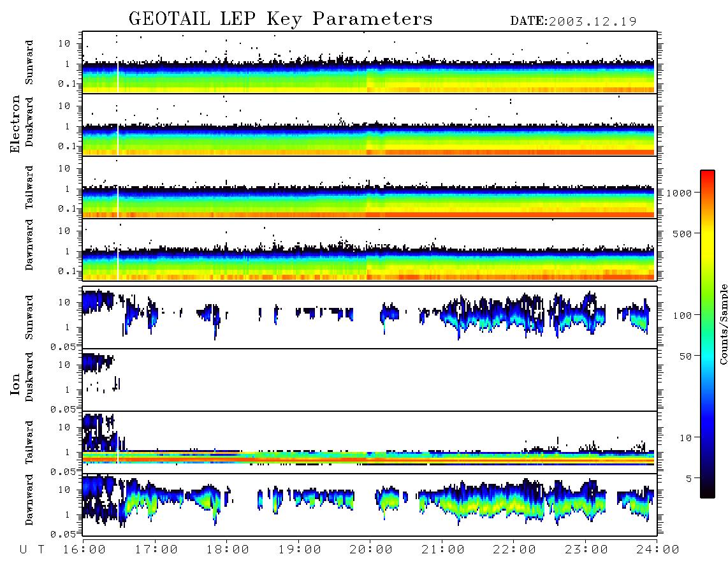Open the Ion Dawnward spectrogram panel
Image resolution: width=728 pixels, height=561 pixels.
(370, 505)
